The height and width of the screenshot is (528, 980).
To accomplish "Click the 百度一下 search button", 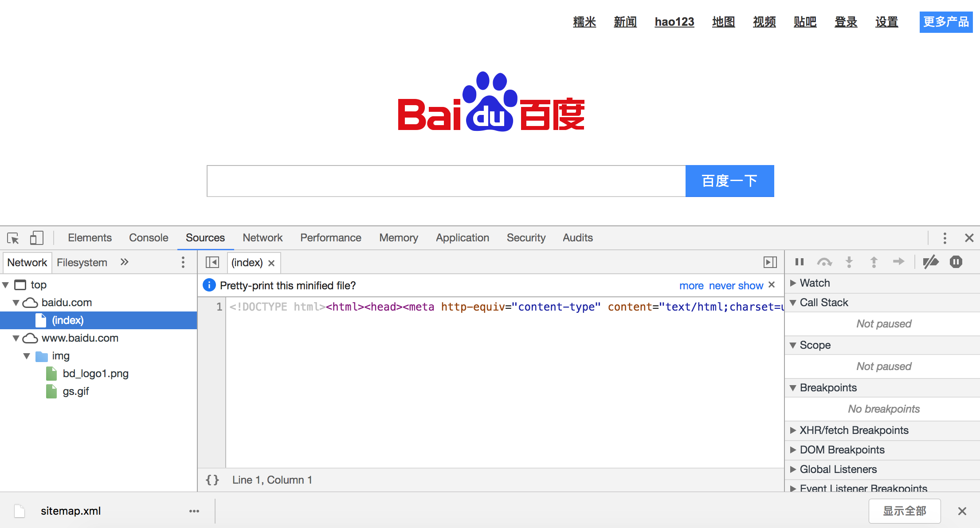I will [x=728, y=181].
